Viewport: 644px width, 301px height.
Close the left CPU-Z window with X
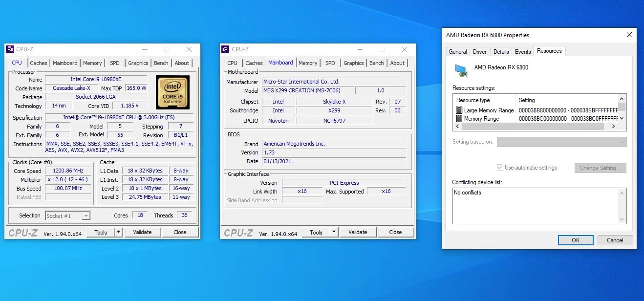click(x=189, y=49)
